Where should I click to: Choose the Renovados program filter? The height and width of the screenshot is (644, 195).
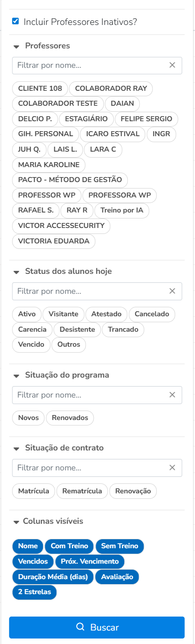pyautogui.click(x=70, y=418)
